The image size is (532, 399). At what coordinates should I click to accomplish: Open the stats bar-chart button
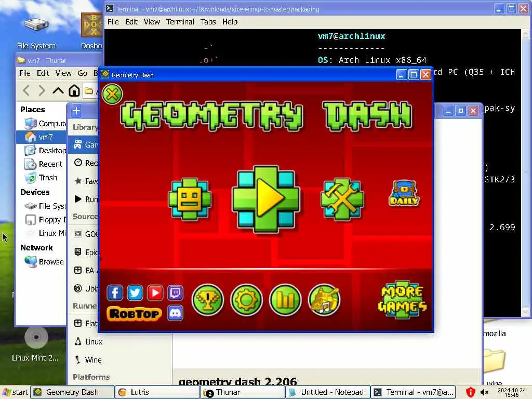[x=285, y=300]
